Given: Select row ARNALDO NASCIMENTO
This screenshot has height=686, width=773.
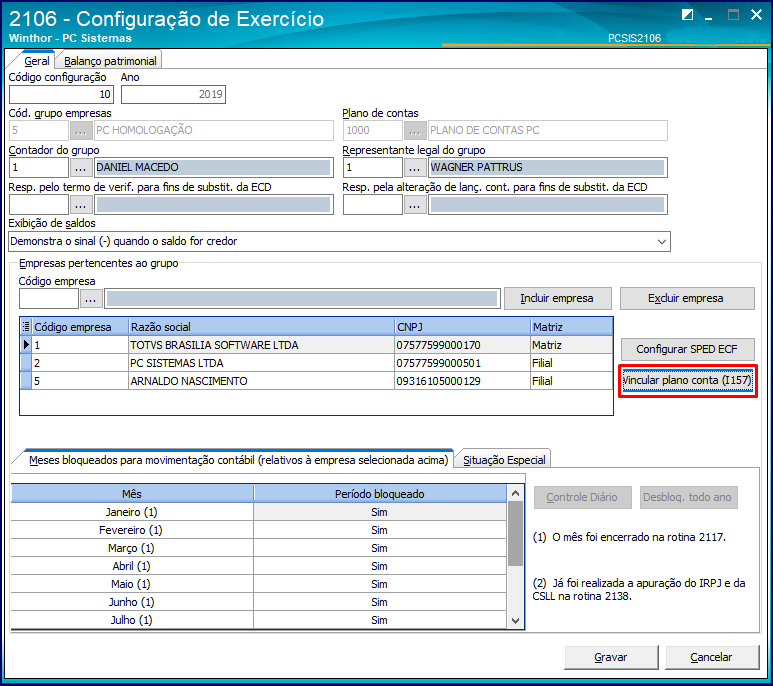Looking at the screenshot, I should (x=316, y=381).
